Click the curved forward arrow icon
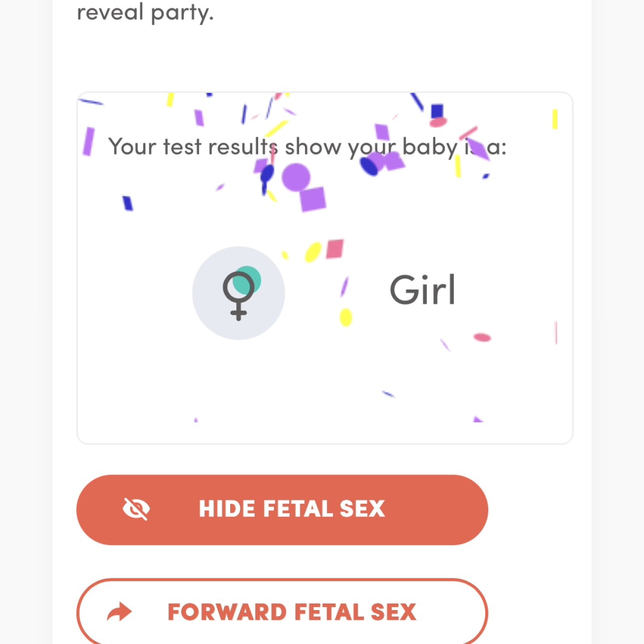This screenshot has height=644, width=644. pos(119,612)
